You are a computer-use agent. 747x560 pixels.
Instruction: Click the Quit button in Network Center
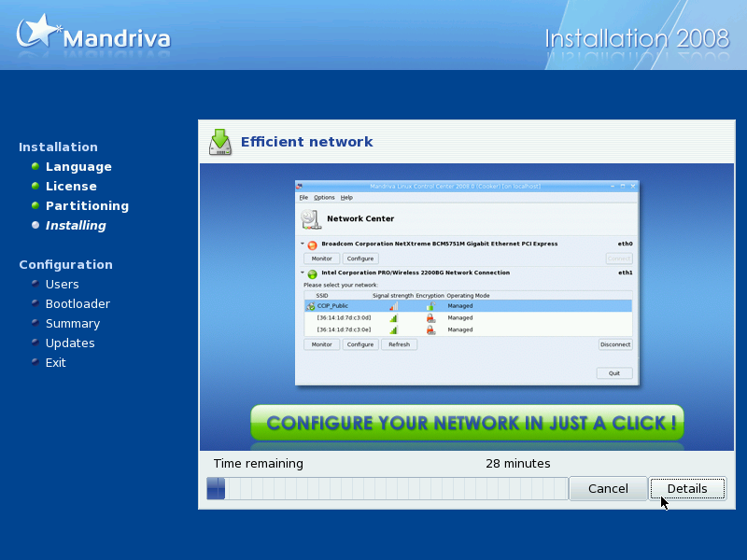pyautogui.click(x=614, y=373)
